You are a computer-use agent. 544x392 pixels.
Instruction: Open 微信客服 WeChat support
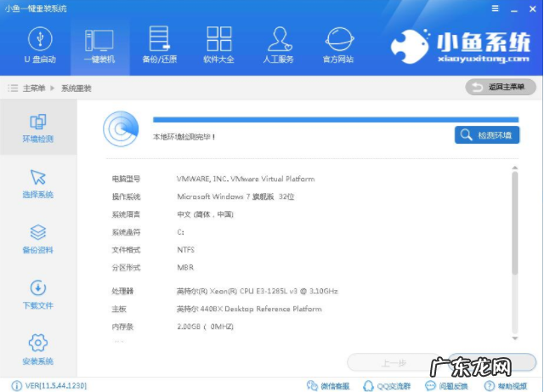pyautogui.click(x=328, y=386)
